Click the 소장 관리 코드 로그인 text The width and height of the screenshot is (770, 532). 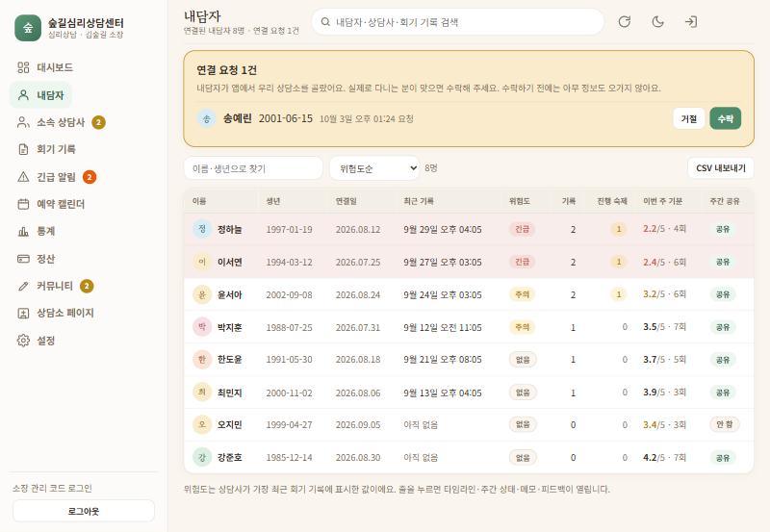point(52,489)
